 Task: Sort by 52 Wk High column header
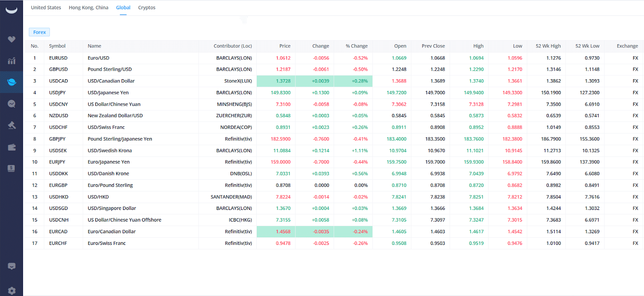tap(548, 46)
